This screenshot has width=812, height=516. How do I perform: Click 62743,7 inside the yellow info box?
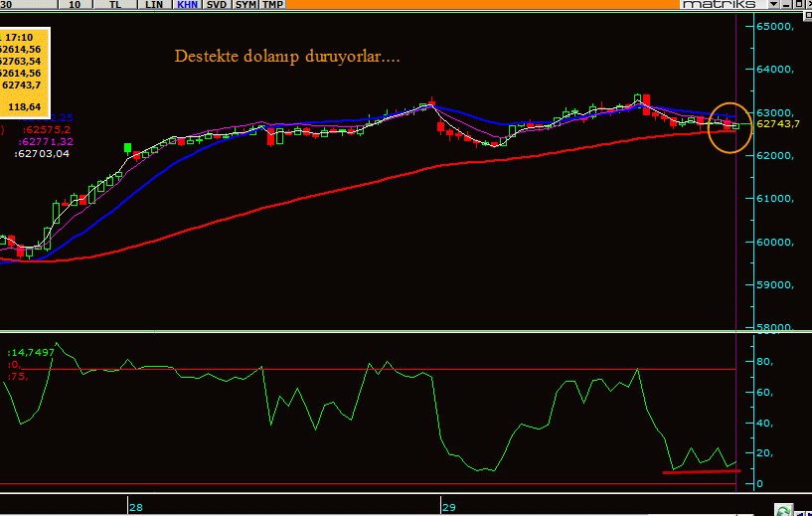pos(22,85)
